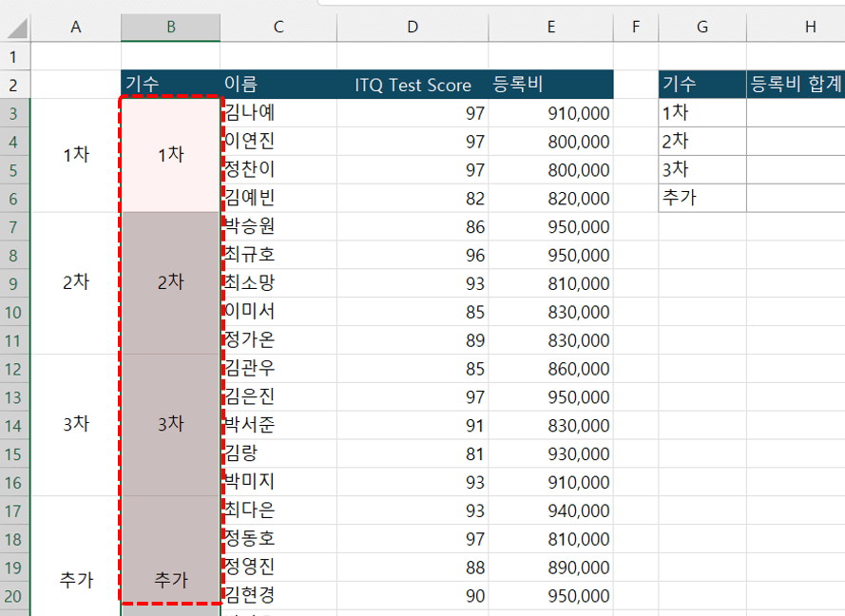Click the name cell 김은진
This screenshot has height=616, width=845.
point(278,397)
